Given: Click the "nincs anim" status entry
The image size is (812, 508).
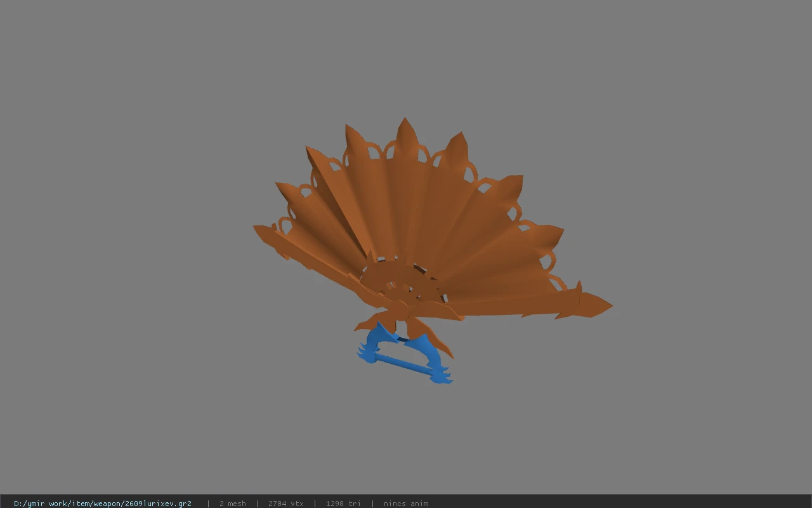Looking at the screenshot, I should tap(406, 504).
